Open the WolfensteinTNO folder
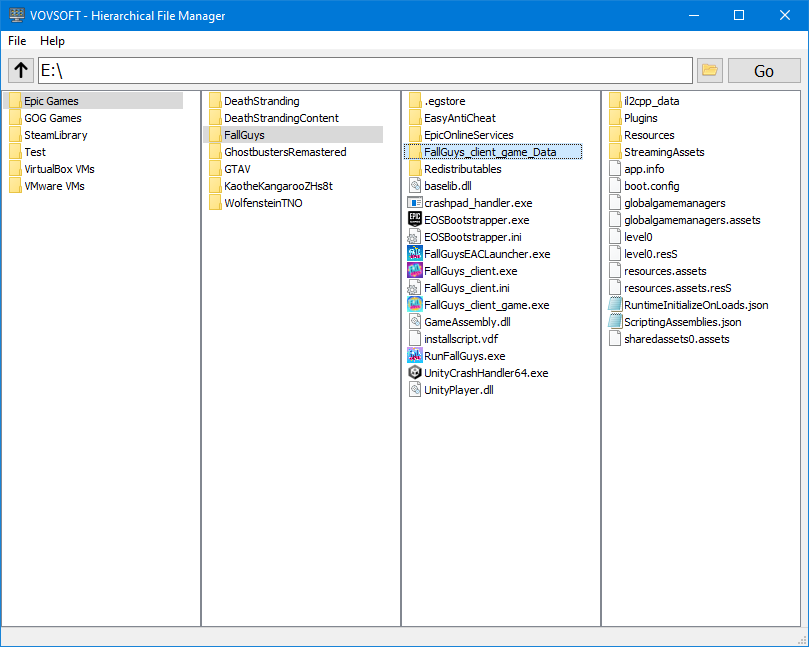This screenshot has height=647, width=809. [x=263, y=203]
